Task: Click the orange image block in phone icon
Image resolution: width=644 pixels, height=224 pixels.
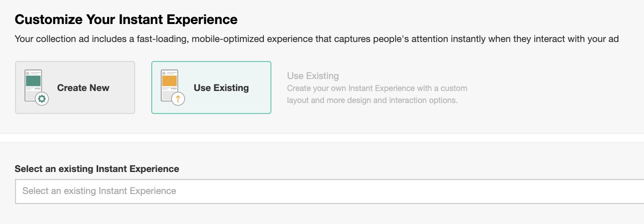Action: [x=169, y=80]
